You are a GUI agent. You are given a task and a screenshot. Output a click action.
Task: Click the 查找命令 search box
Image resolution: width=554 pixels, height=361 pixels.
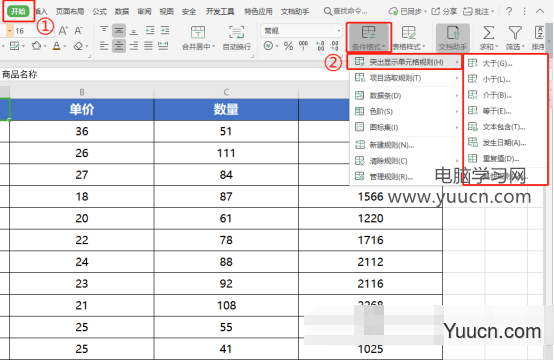point(346,12)
